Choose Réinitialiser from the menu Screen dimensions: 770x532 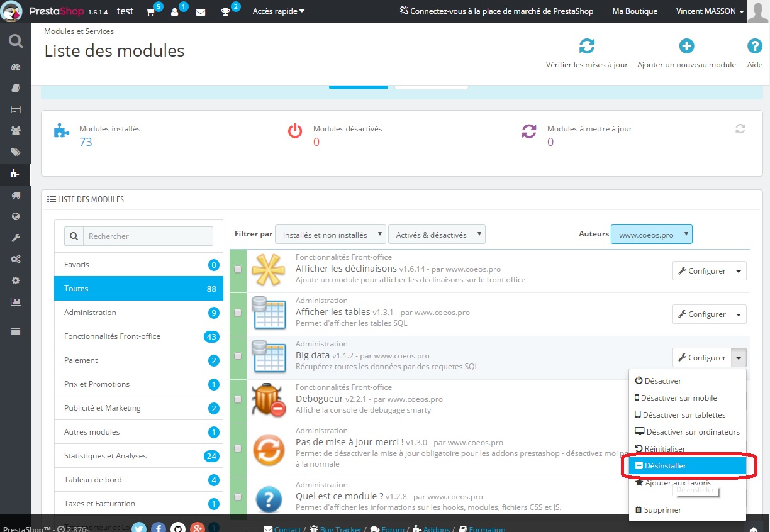tap(688, 448)
